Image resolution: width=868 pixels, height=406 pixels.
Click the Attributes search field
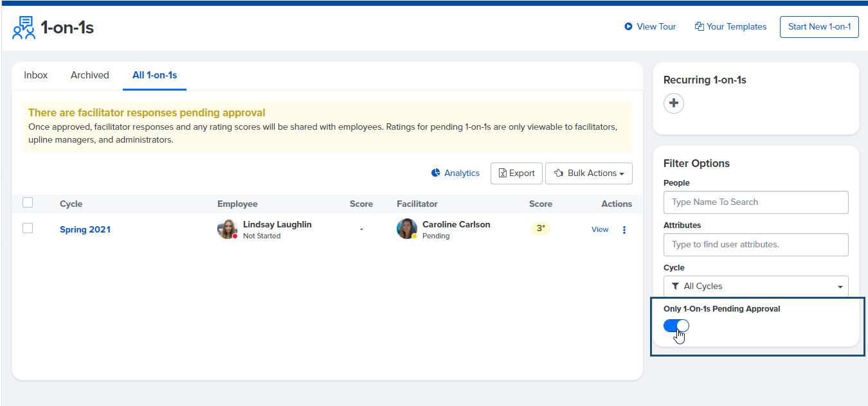tap(755, 245)
